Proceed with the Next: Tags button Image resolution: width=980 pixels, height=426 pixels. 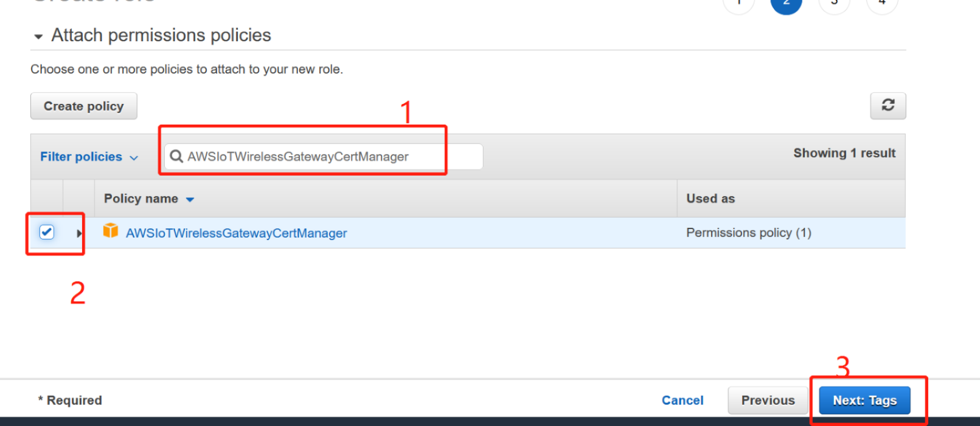[x=864, y=400]
